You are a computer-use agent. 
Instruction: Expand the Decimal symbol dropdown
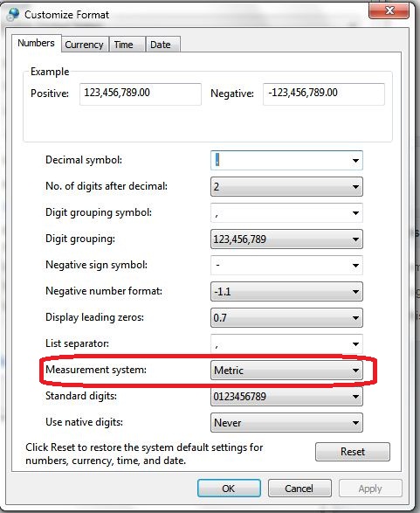click(x=286, y=160)
